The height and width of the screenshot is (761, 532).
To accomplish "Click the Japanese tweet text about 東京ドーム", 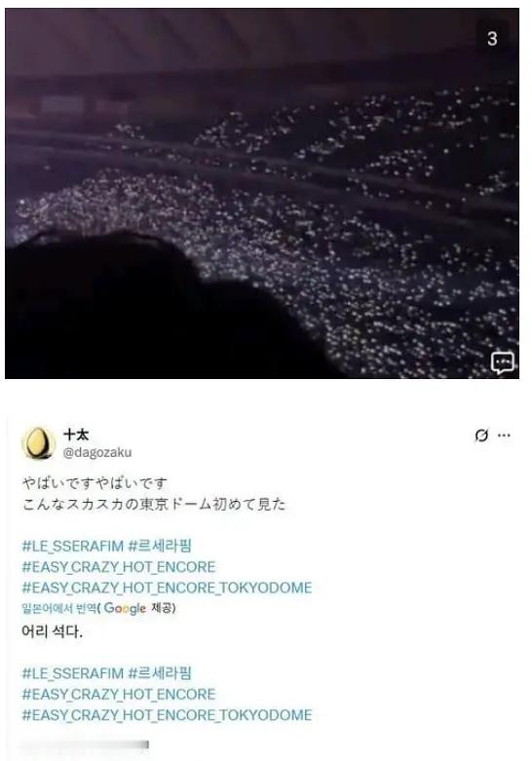I will pyautogui.click(x=154, y=505).
